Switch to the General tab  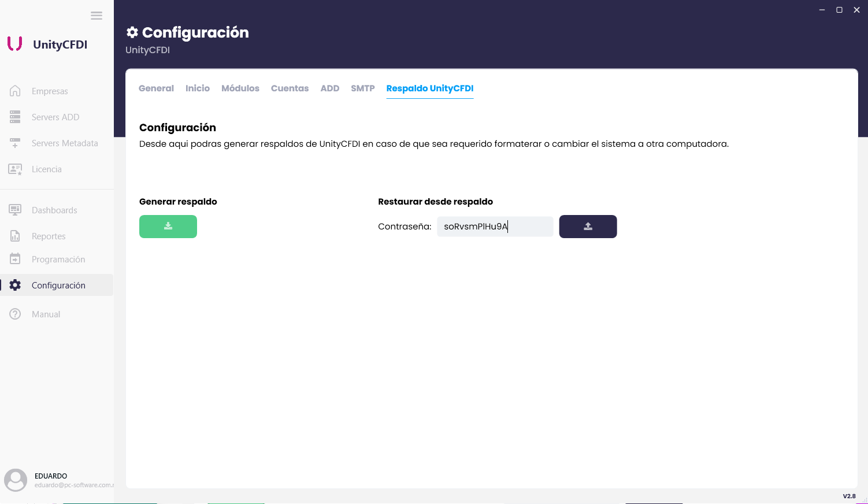pos(156,88)
